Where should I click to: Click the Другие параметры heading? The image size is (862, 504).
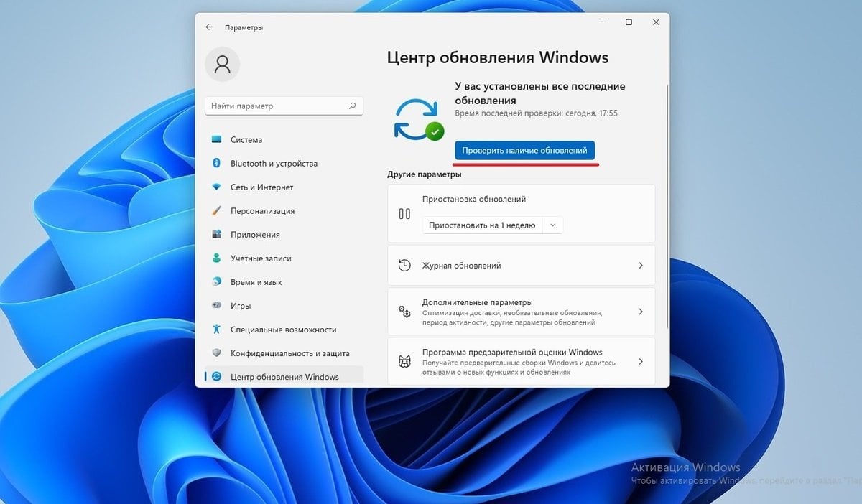[425, 174]
